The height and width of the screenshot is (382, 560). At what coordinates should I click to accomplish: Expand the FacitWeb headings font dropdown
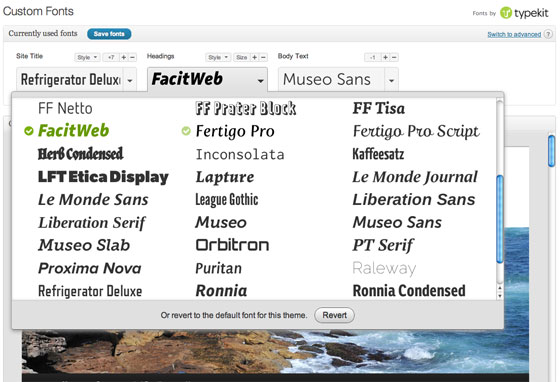(x=261, y=80)
